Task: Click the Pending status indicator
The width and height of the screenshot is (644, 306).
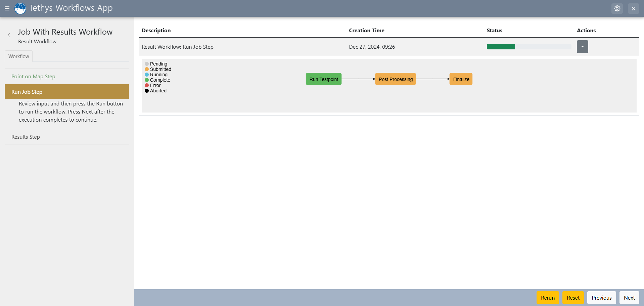Action: 146,63
